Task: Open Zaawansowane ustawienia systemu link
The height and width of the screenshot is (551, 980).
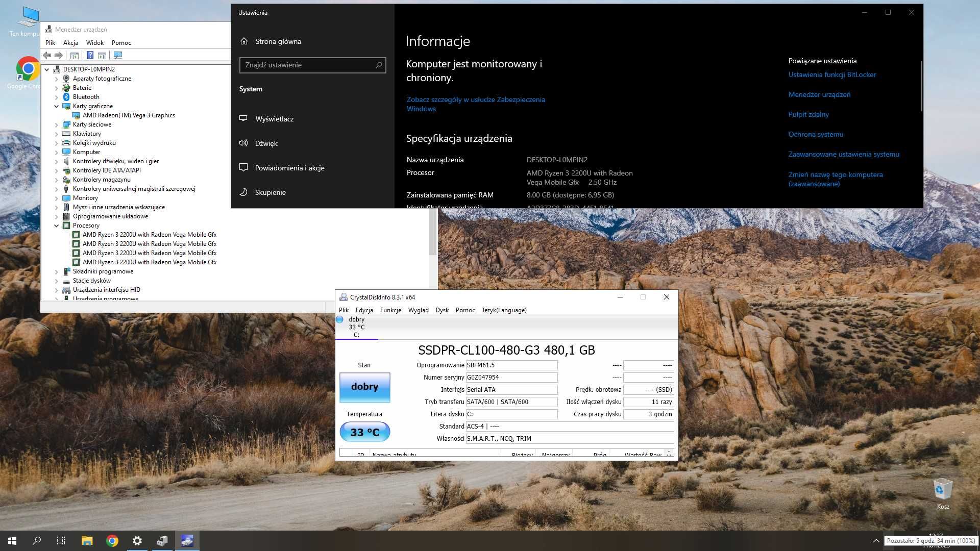Action: coord(844,154)
